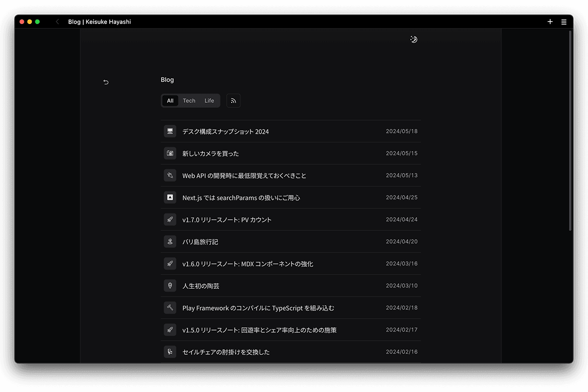Click the desk setup post computer icon

[x=170, y=131]
